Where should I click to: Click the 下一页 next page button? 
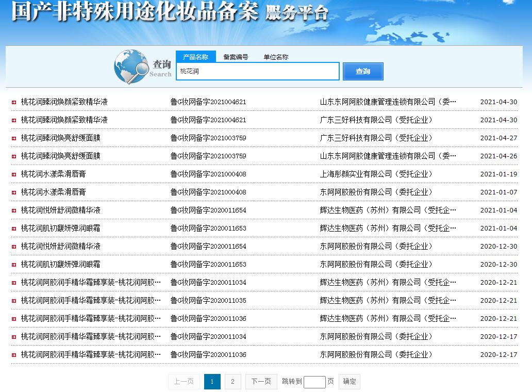261,382
